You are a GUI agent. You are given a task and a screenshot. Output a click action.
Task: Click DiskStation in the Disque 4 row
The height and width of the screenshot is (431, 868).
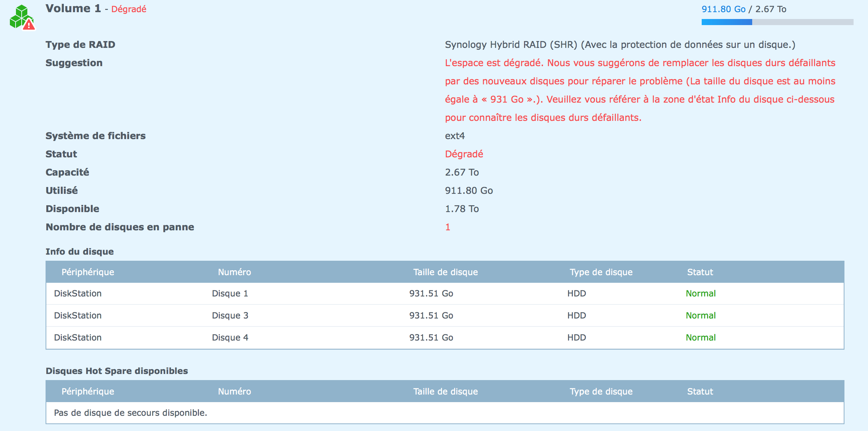(x=78, y=338)
